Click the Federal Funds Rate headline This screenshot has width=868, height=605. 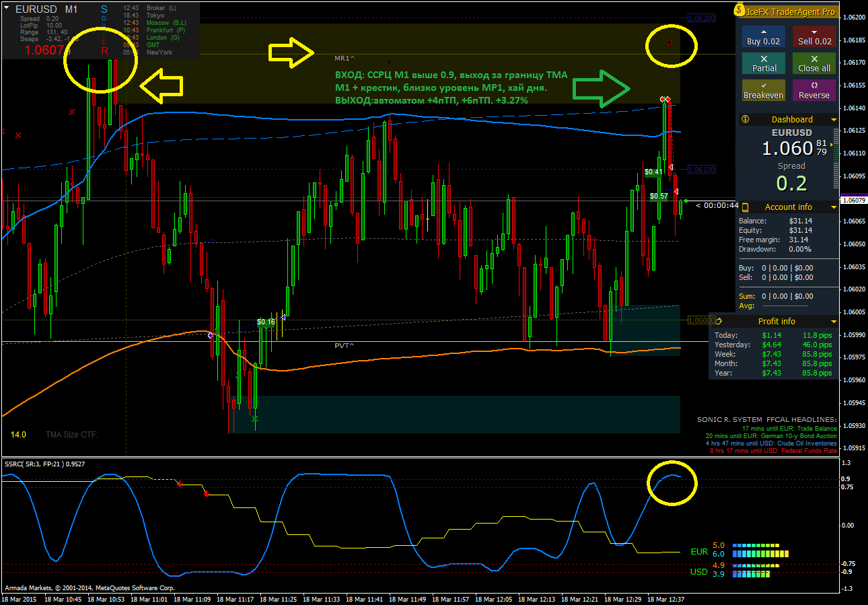tap(773, 451)
